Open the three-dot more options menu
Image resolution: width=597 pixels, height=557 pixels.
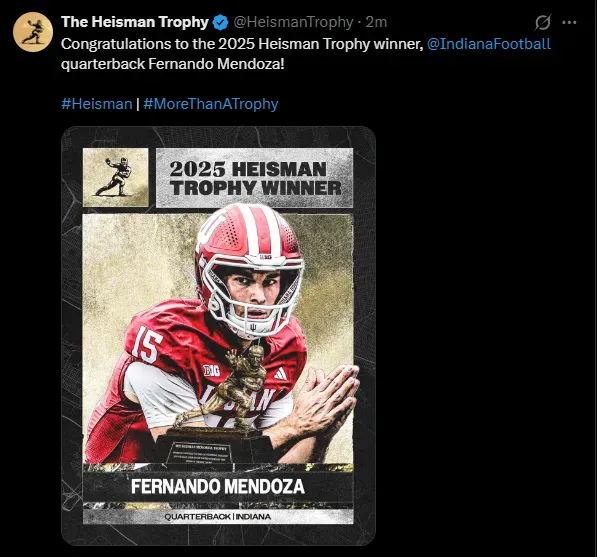[x=569, y=22]
